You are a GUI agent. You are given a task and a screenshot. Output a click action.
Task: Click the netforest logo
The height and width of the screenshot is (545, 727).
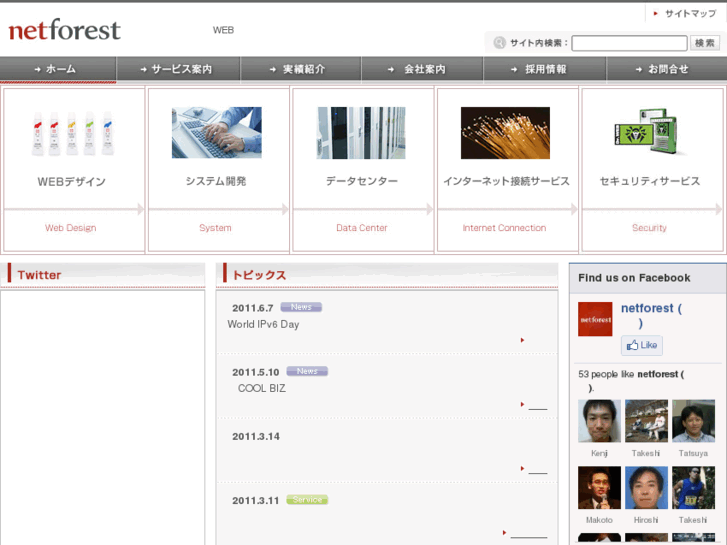click(64, 30)
